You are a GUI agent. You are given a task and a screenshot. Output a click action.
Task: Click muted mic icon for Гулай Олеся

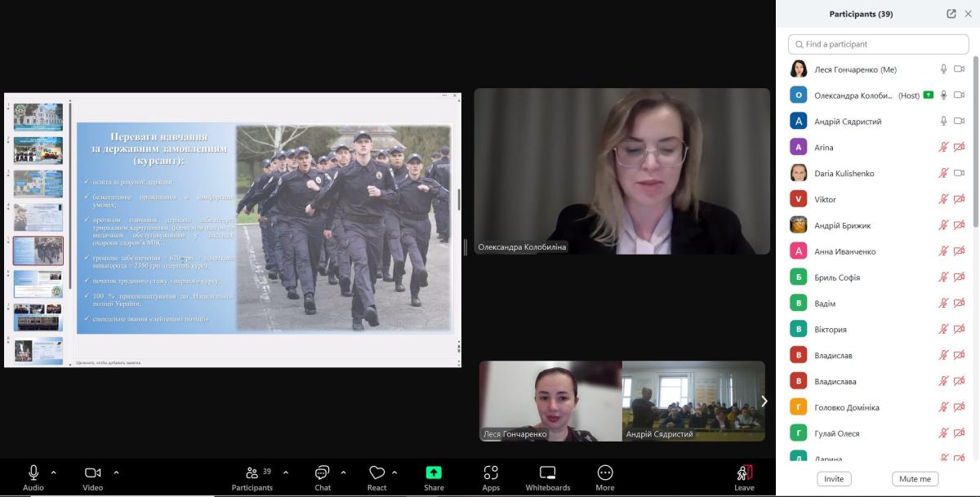943,433
